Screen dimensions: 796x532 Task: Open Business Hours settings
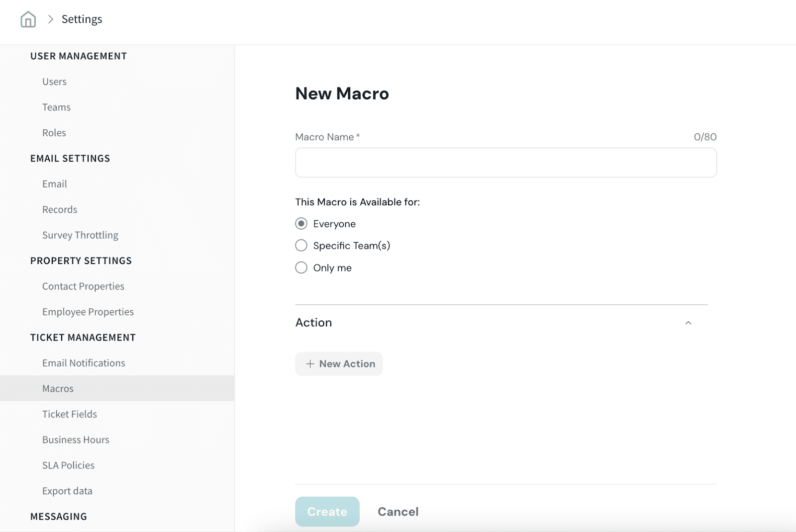click(76, 440)
